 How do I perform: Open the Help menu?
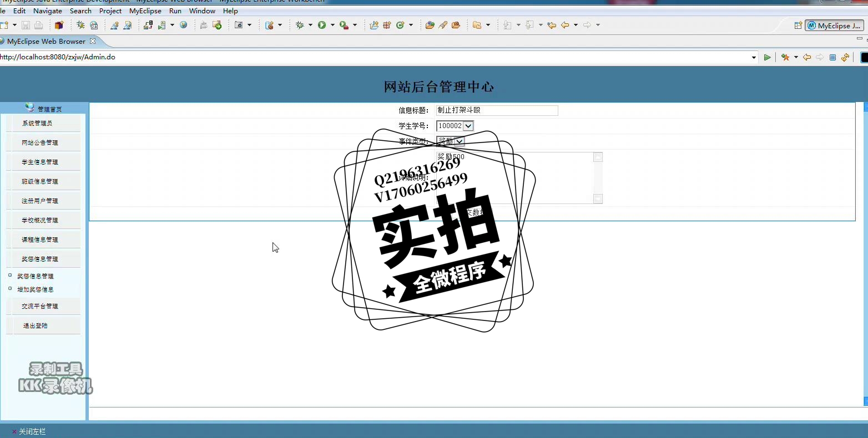click(230, 11)
